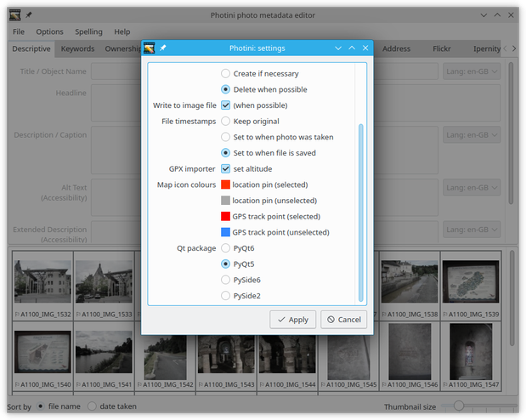Viewport: 526px width, 420px height.
Task: Click the Photini app icon in main title bar
Action: pos(15,15)
